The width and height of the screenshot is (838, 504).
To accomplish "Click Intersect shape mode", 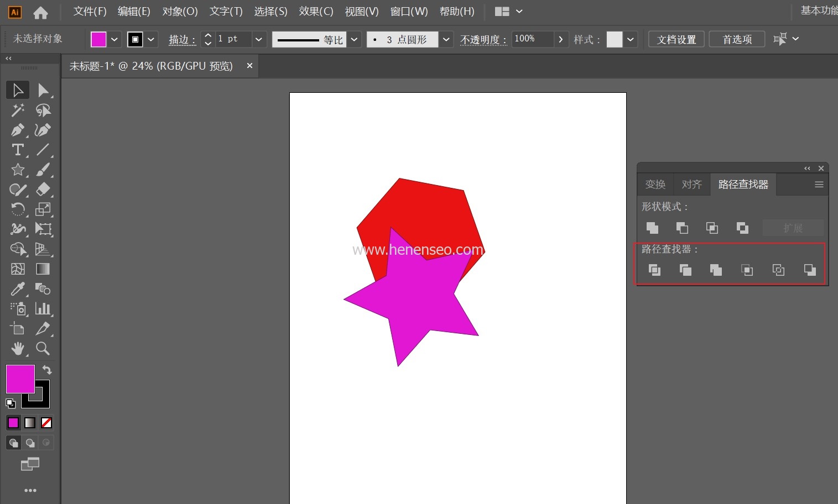I will pyautogui.click(x=712, y=228).
